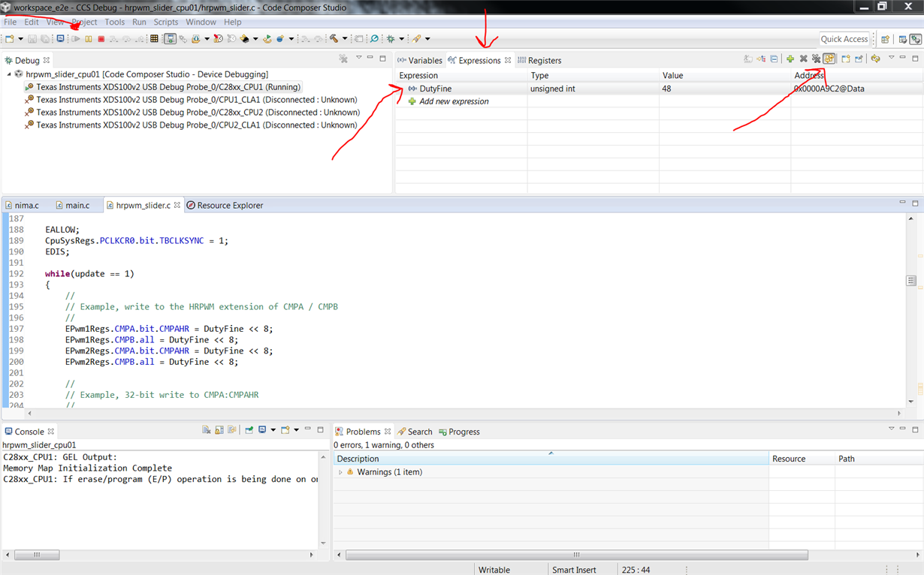The image size is (924, 575).
Task: Switch to CCS Edit perspective icon
Action: [x=902, y=39]
